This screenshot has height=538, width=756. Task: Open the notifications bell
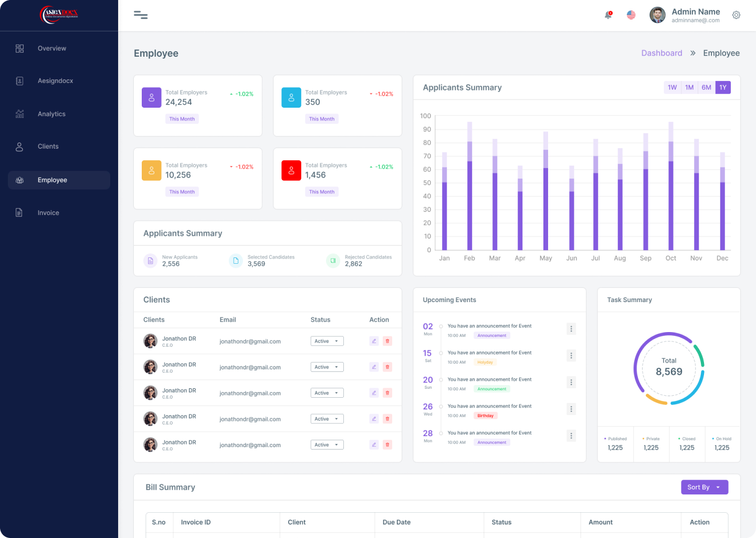pos(608,15)
